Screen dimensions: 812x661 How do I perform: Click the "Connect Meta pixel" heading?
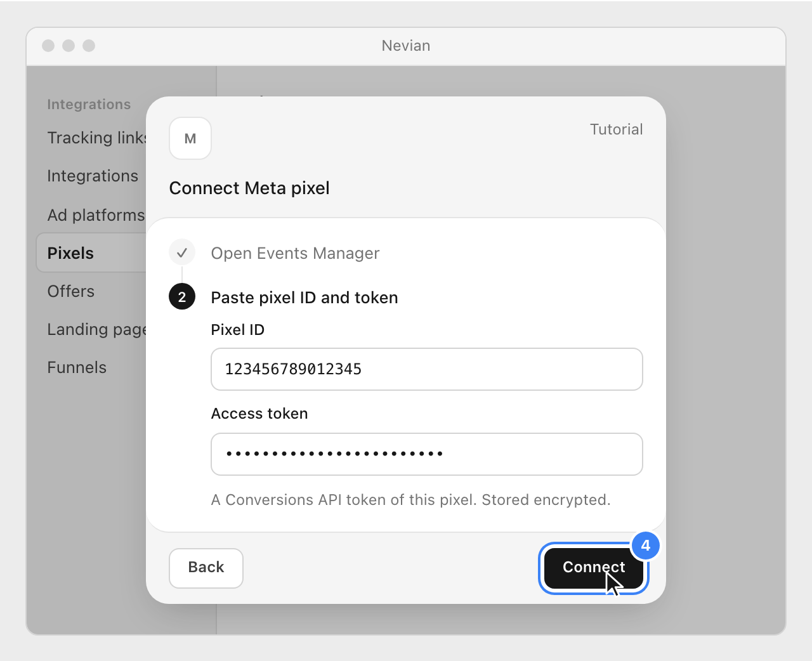(x=249, y=188)
